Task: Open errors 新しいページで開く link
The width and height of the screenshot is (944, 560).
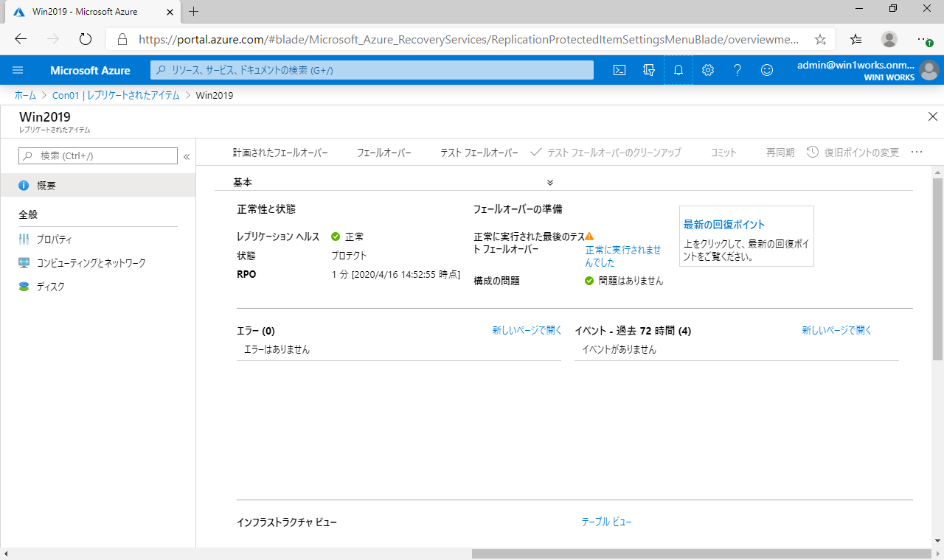Action: (527, 330)
